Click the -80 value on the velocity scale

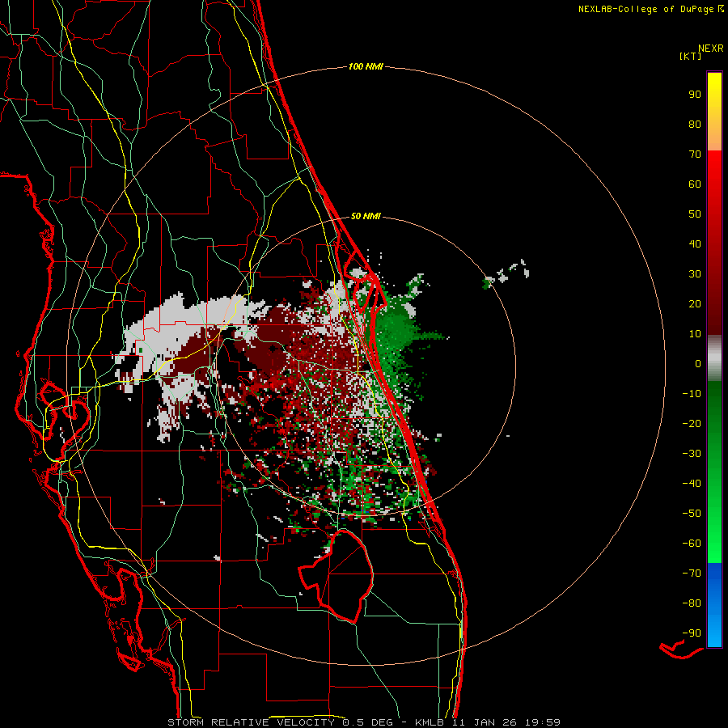click(692, 603)
